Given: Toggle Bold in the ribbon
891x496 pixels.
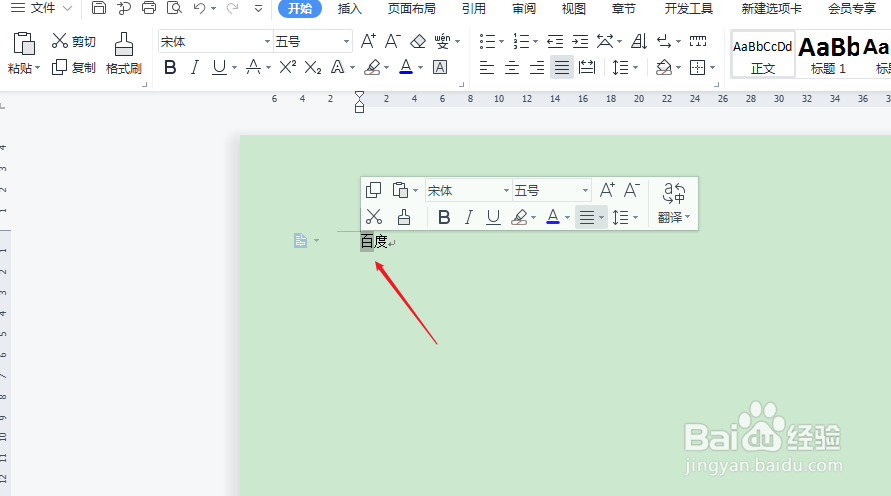Looking at the screenshot, I should (x=170, y=68).
